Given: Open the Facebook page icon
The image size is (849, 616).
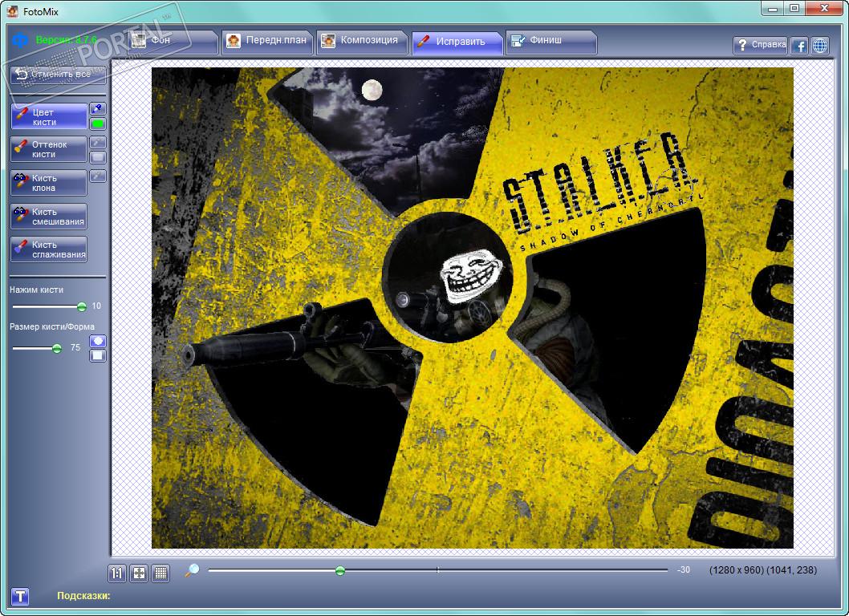Looking at the screenshot, I should (799, 46).
